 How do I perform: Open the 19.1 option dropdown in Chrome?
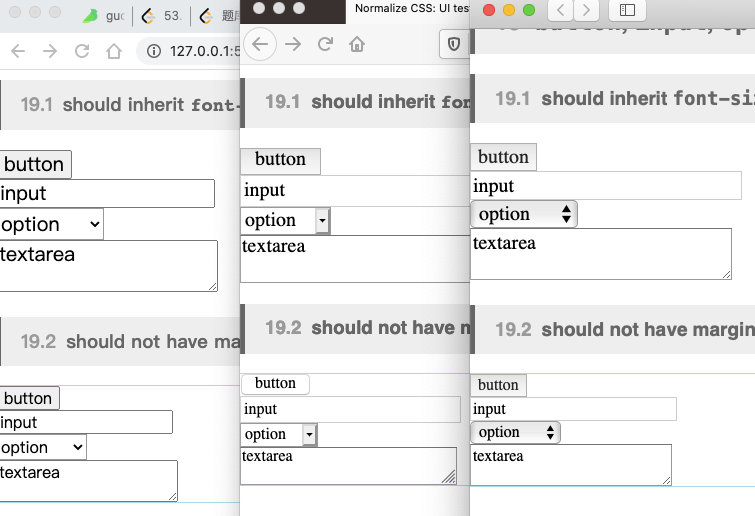pyautogui.click(x=52, y=224)
